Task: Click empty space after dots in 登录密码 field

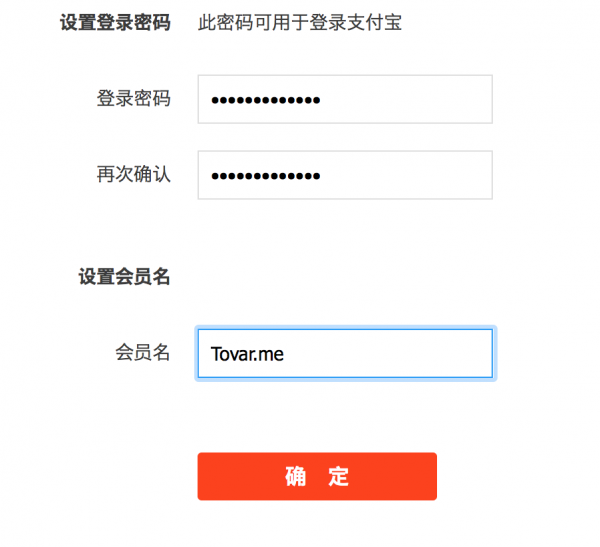Action: [x=406, y=100]
